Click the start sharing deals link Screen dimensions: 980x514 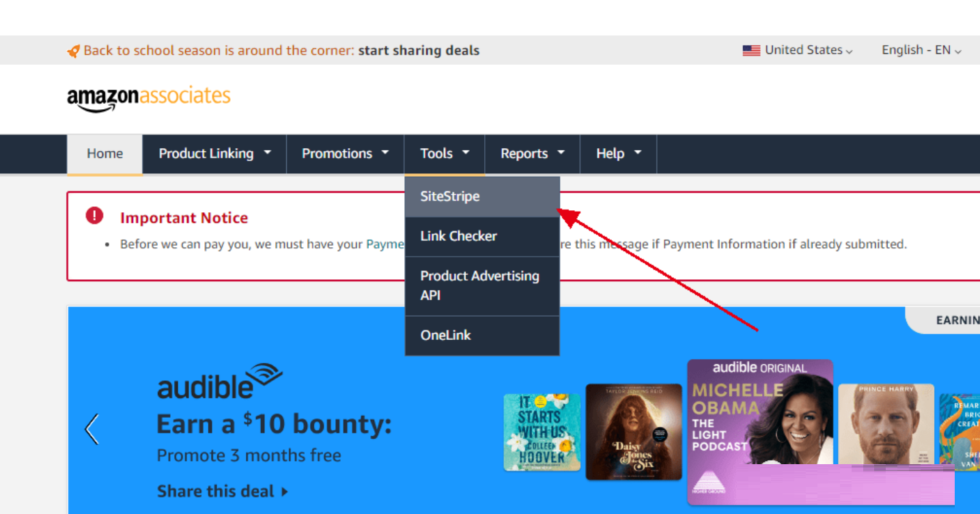(419, 51)
